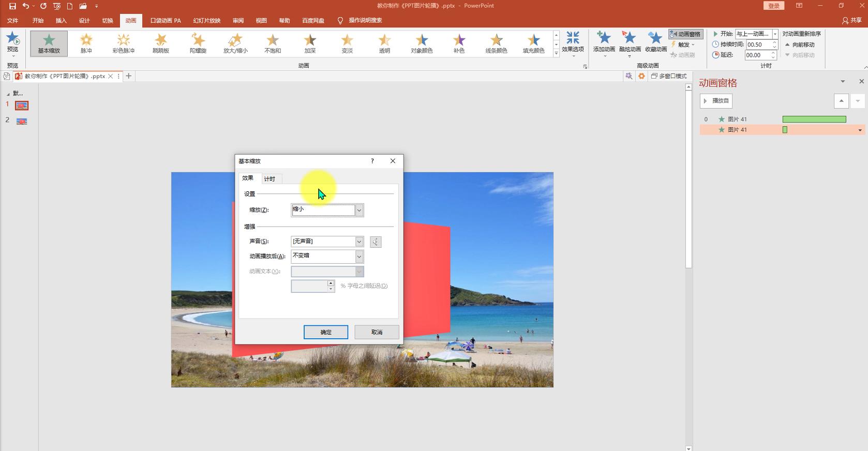Toggle the 动画窗格 (Animation Pane) button
The height and width of the screenshot is (451, 868).
[x=685, y=34]
